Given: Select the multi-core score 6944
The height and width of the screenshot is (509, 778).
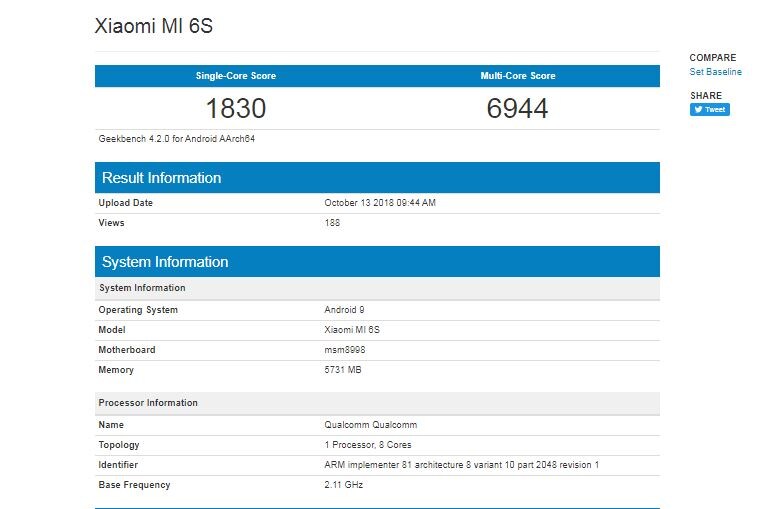Looking at the screenshot, I should pos(517,108).
